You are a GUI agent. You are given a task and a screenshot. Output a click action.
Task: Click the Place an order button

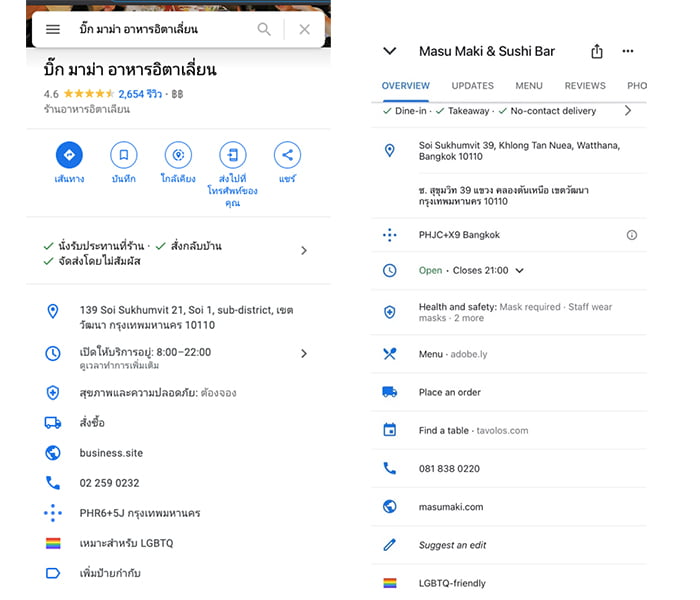coord(450,392)
